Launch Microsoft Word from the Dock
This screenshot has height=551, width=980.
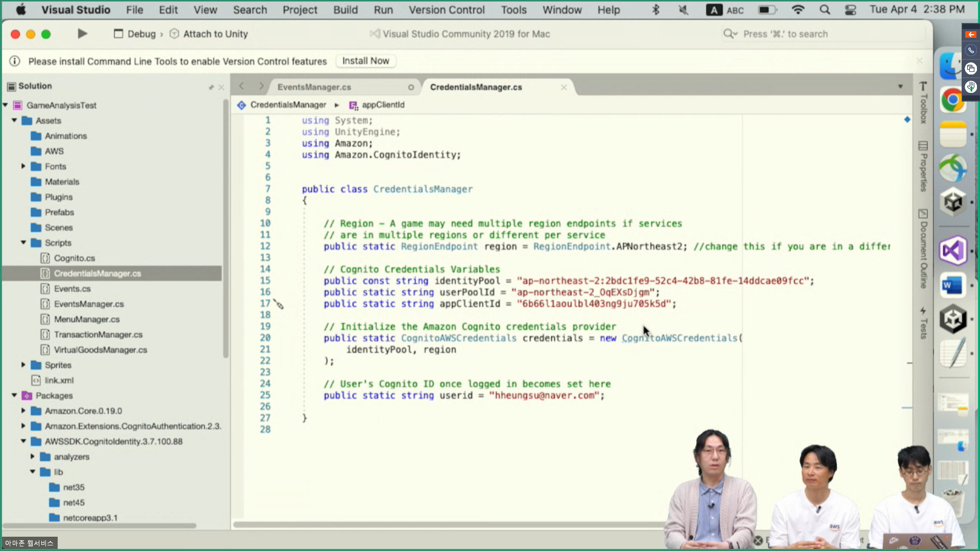952,285
